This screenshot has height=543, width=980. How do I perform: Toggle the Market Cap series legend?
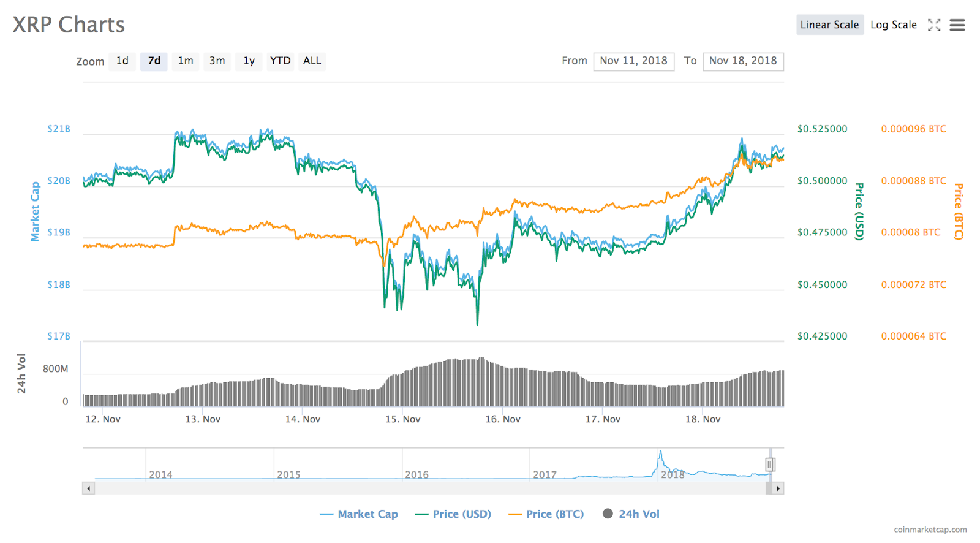point(359,514)
